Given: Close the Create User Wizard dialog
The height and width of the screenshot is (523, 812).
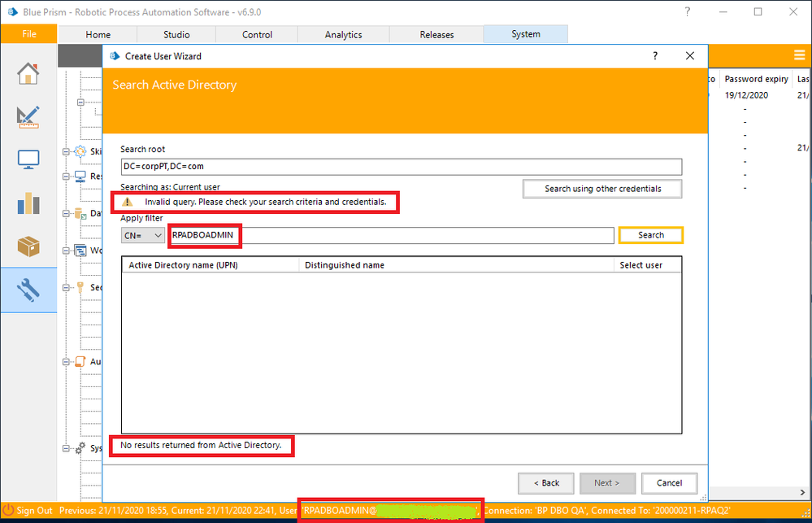Looking at the screenshot, I should point(690,56).
